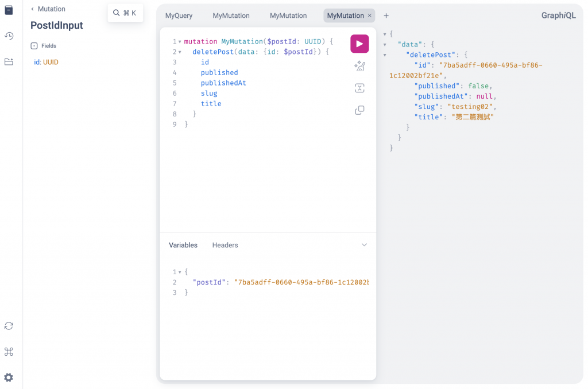The height and width of the screenshot is (389, 588).
Task: Fold the mutation definition on line 1
Action: (x=180, y=42)
